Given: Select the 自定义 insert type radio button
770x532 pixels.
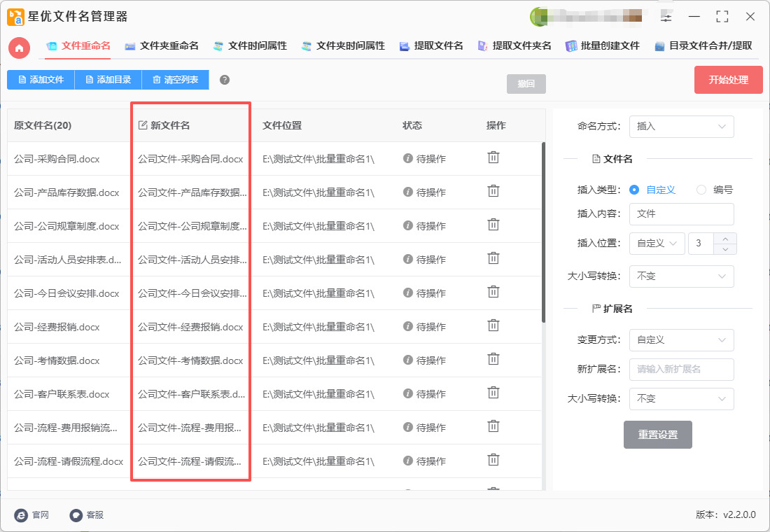Looking at the screenshot, I should 634,190.
